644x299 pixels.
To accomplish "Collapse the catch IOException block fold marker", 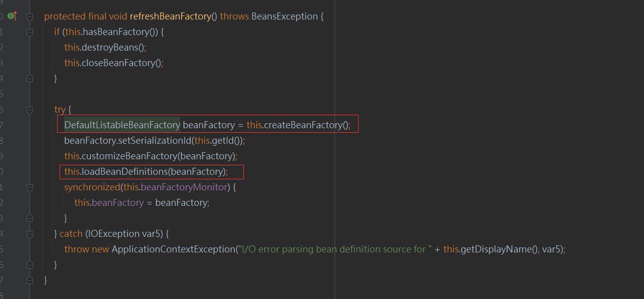I will (x=30, y=234).
